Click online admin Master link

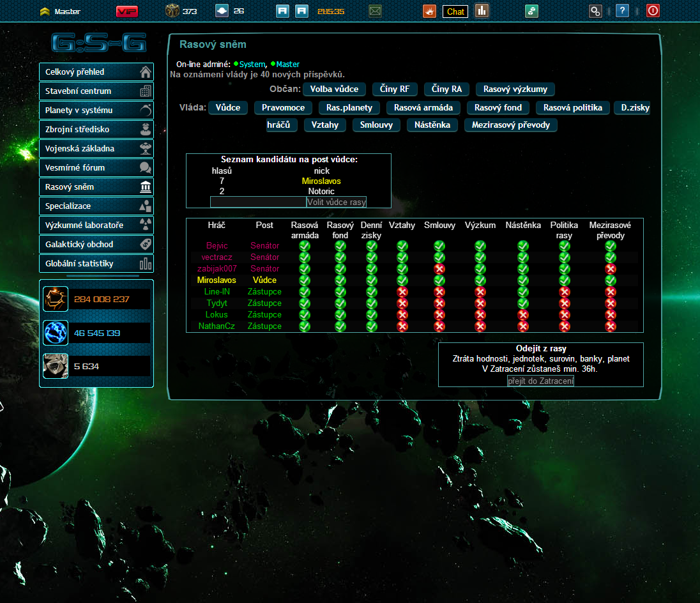coord(288,65)
